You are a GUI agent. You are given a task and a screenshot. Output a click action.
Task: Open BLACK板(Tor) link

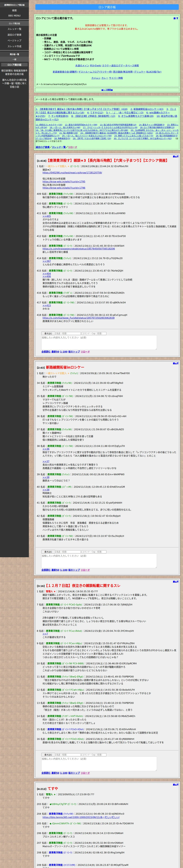pos(154,72)
